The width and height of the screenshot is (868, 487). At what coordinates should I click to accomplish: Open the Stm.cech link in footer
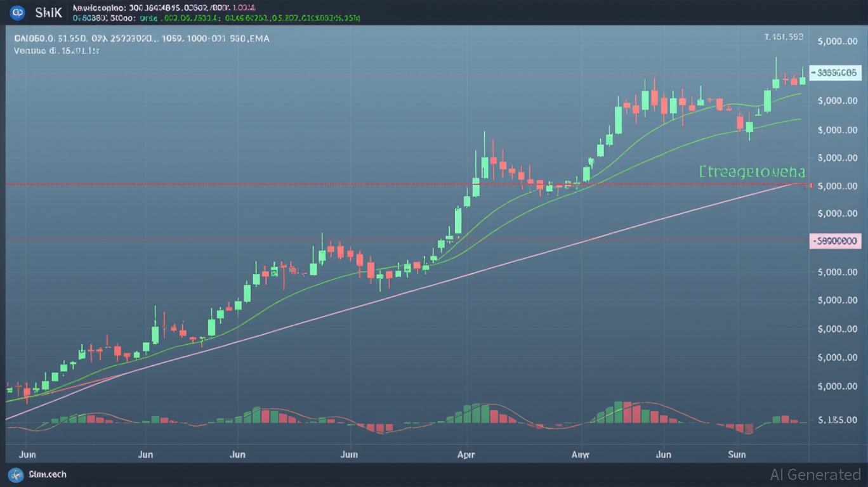(x=47, y=474)
